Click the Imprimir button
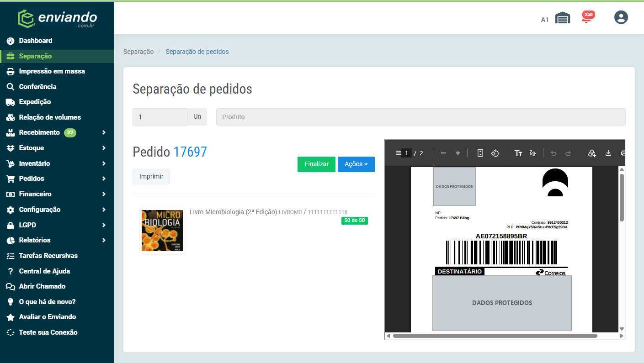The width and height of the screenshot is (644, 363). pos(151,177)
